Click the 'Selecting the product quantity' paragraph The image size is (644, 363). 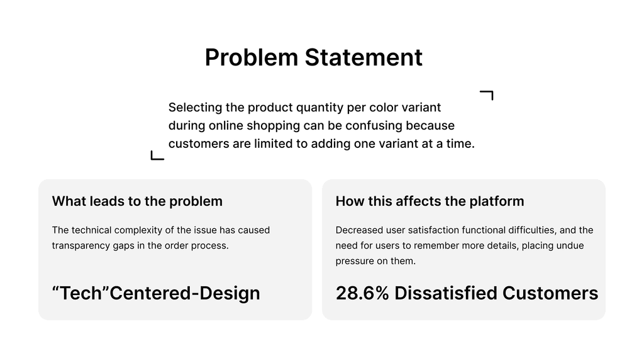[321, 125]
